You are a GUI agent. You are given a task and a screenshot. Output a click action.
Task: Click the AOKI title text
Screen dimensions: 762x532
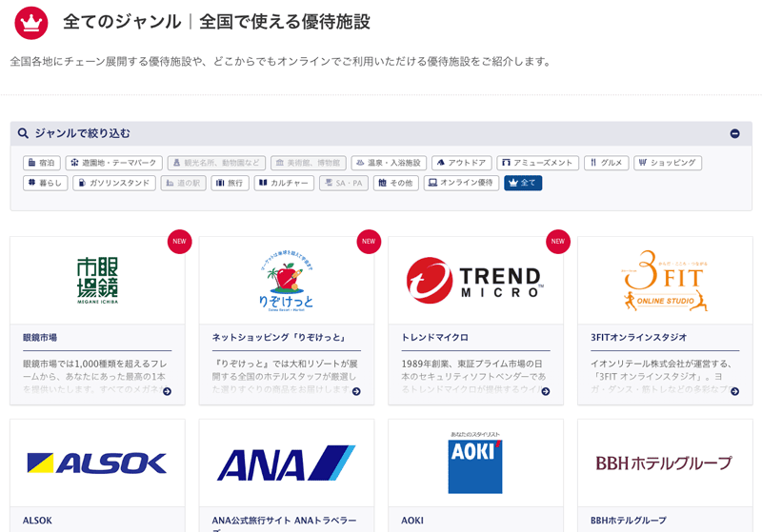[x=412, y=521]
